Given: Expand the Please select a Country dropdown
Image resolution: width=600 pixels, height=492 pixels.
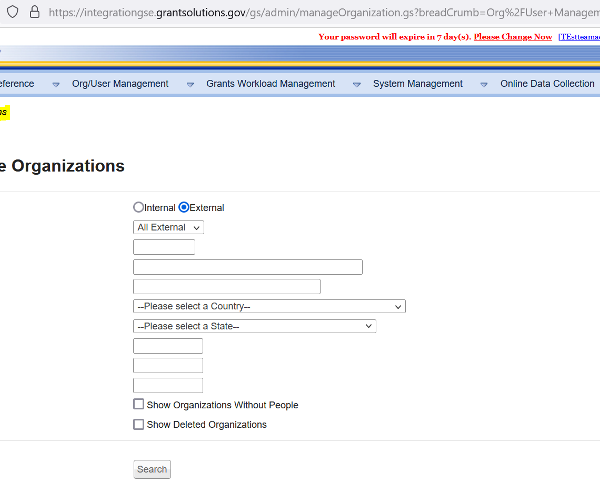Looking at the screenshot, I should pos(269,306).
